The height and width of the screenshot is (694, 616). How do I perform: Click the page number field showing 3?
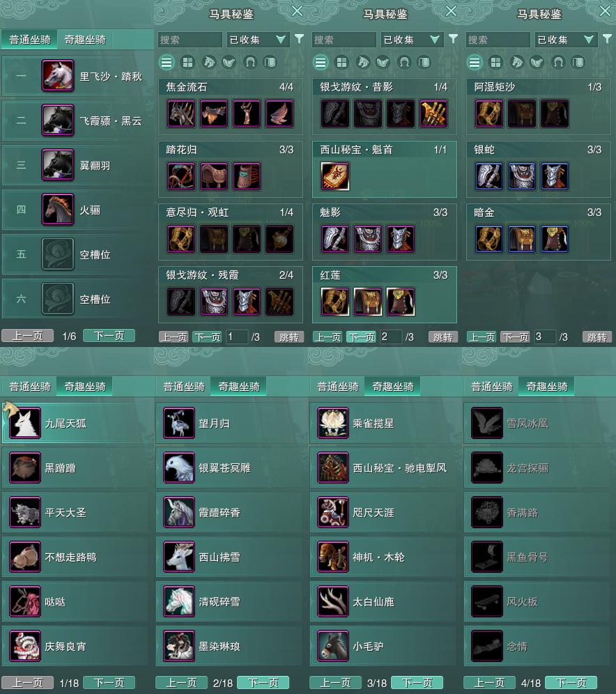(x=545, y=337)
